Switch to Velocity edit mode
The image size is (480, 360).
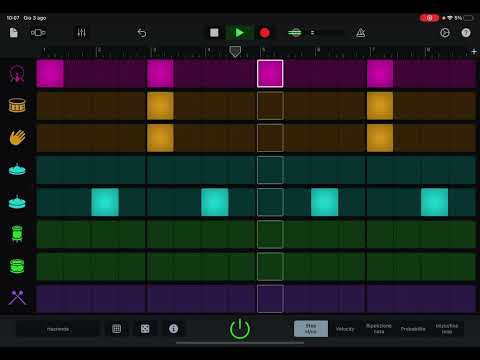(345, 329)
